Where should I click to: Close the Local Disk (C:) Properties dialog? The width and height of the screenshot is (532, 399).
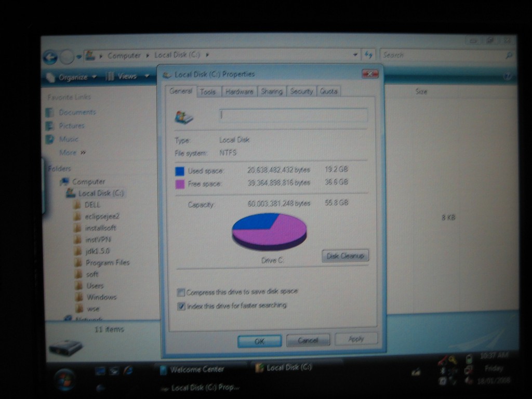coord(370,74)
